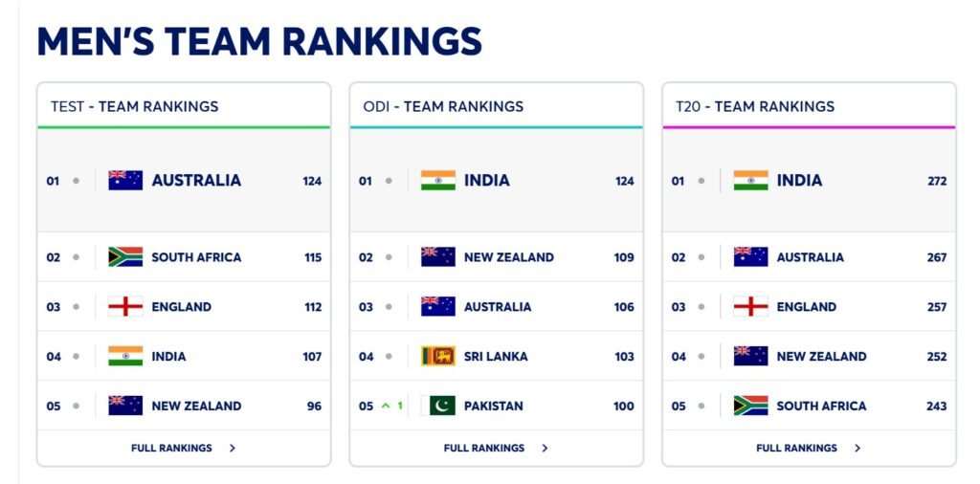Click New Zealand flag in T20 rankings
This screenshot has width=980, height=484.
(750, 357)
